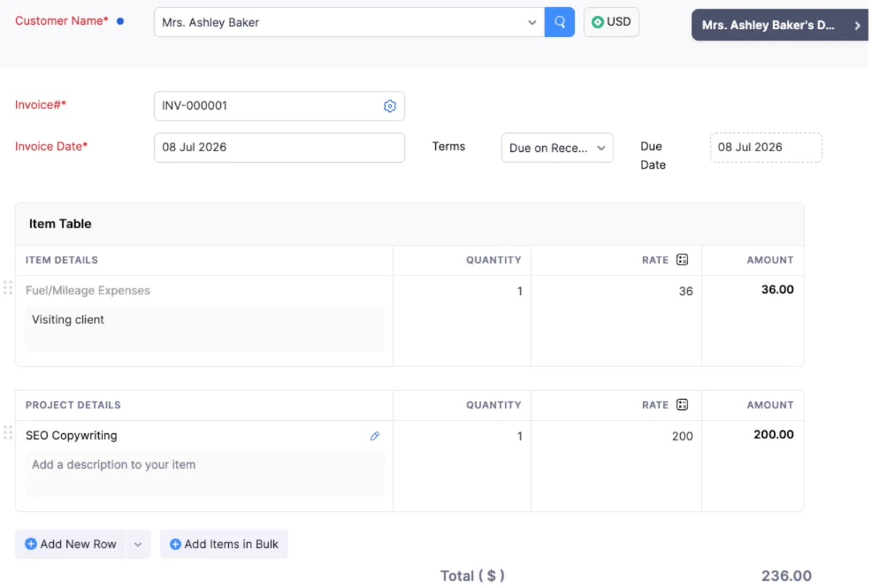Click the Visiting client description box
Image resolution: width=872 pixels, height=588 pixels.
[205, 329]
